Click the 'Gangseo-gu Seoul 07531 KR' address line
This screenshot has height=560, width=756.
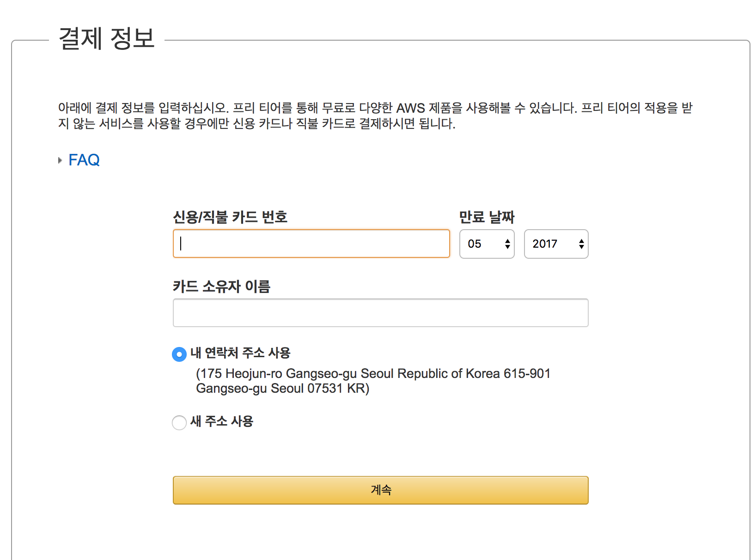pos(283,388)
